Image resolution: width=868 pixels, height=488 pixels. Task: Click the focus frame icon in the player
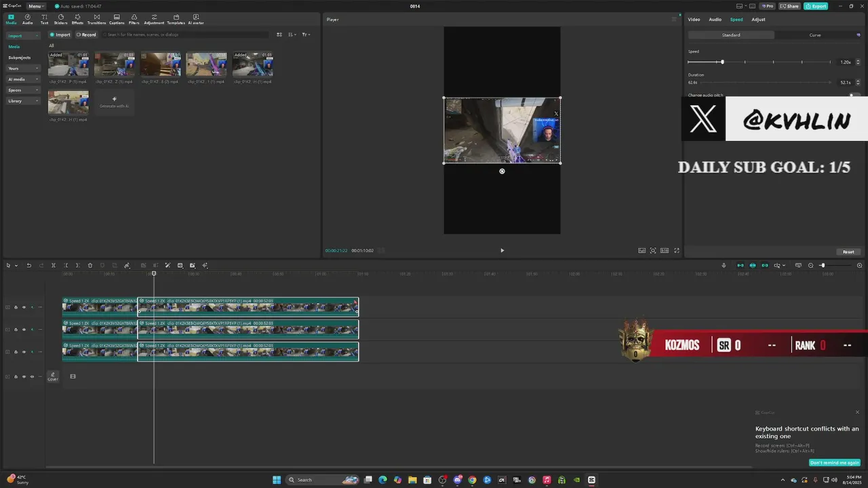pos(653,250)
